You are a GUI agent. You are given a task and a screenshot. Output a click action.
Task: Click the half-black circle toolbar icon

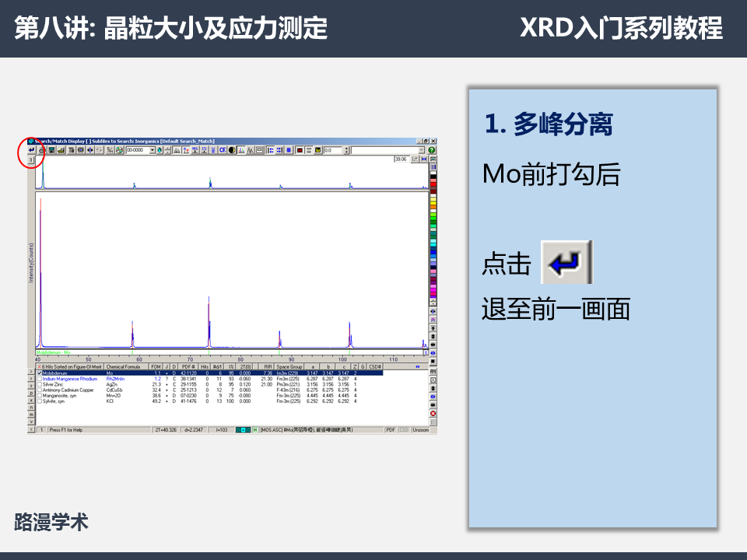tap(232, 150)
